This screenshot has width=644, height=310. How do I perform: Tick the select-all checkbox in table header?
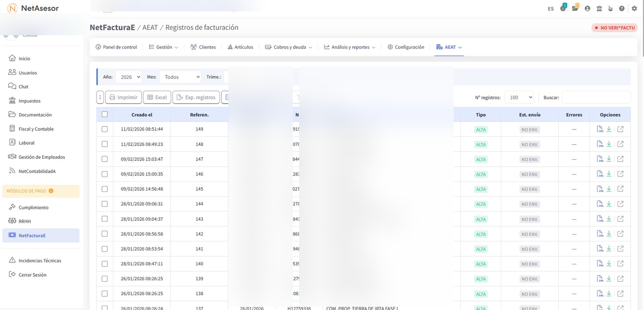point(105,115)
